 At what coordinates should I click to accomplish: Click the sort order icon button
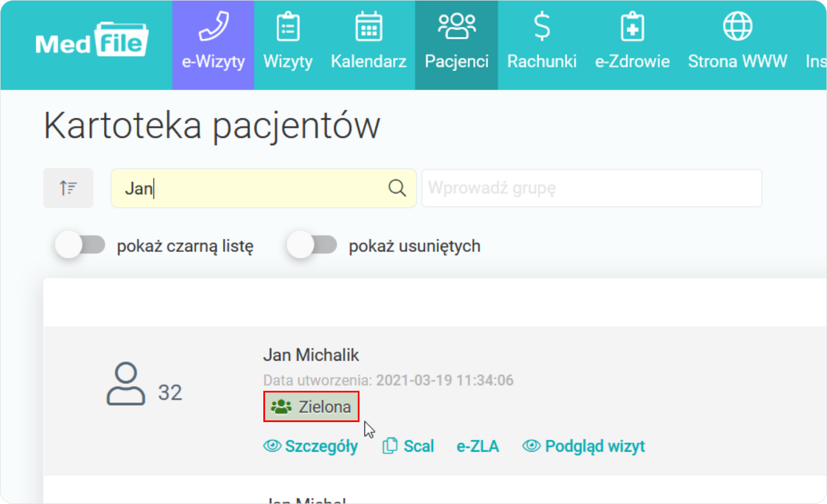tap(68, 188)
